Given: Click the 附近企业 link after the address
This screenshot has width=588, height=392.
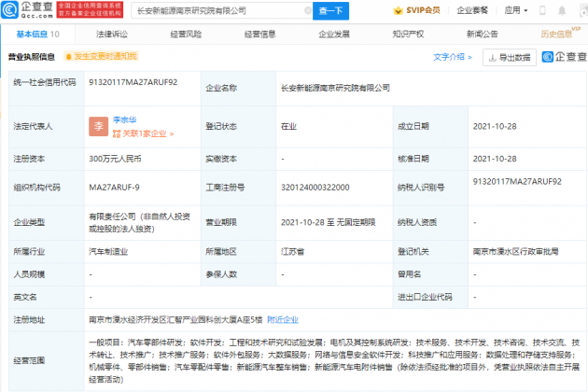Looking at the screenshot, I should click(x=284, y=319).
